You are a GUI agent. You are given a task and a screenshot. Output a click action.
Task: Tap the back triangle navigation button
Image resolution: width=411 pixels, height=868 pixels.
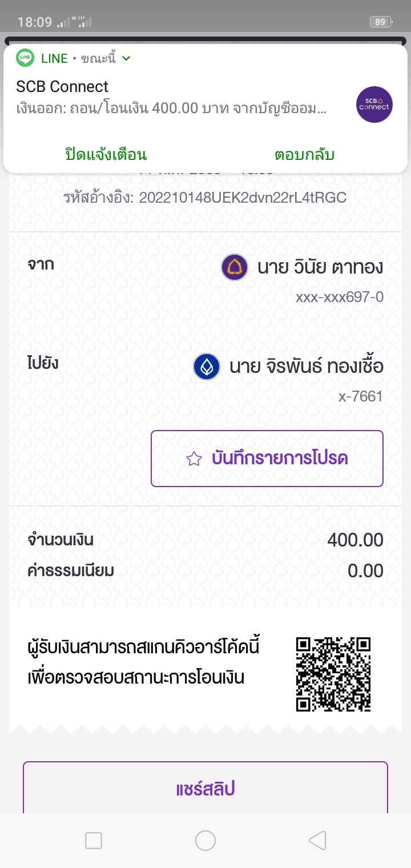(317, 840)
